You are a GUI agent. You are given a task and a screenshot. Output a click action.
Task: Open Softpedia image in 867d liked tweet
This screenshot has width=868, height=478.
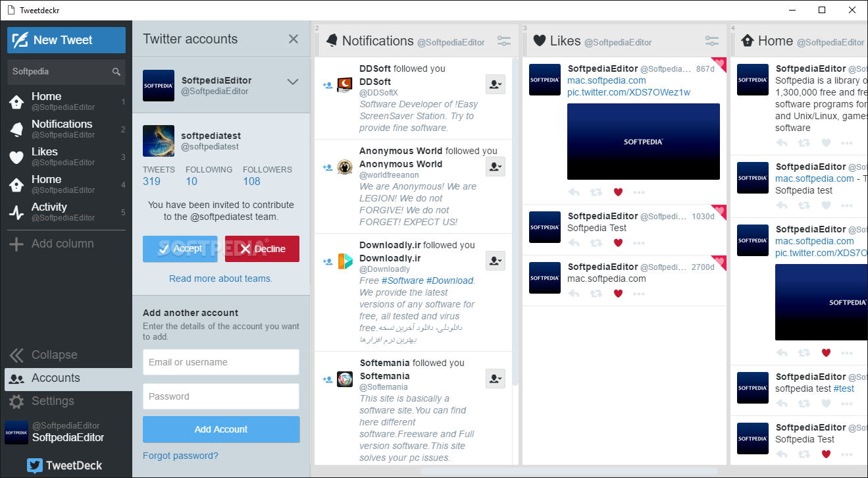pos(644,142)
